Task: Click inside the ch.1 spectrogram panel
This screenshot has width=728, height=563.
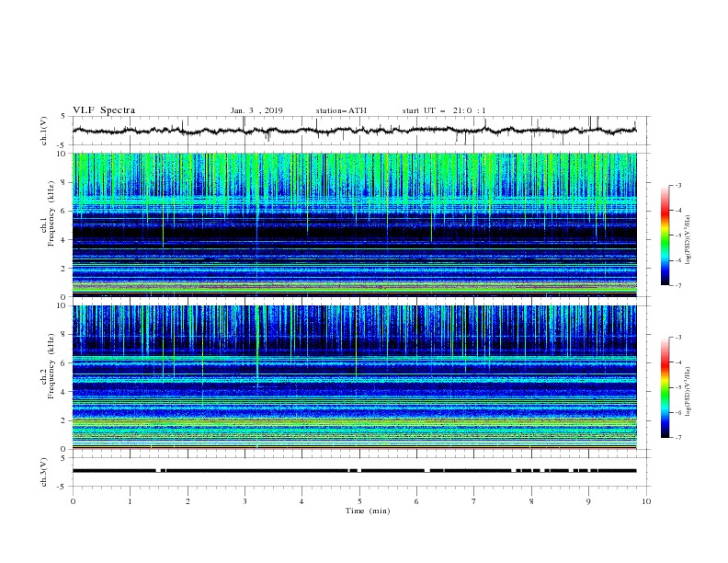Action: pyautogui.click(x=354, y=224)
